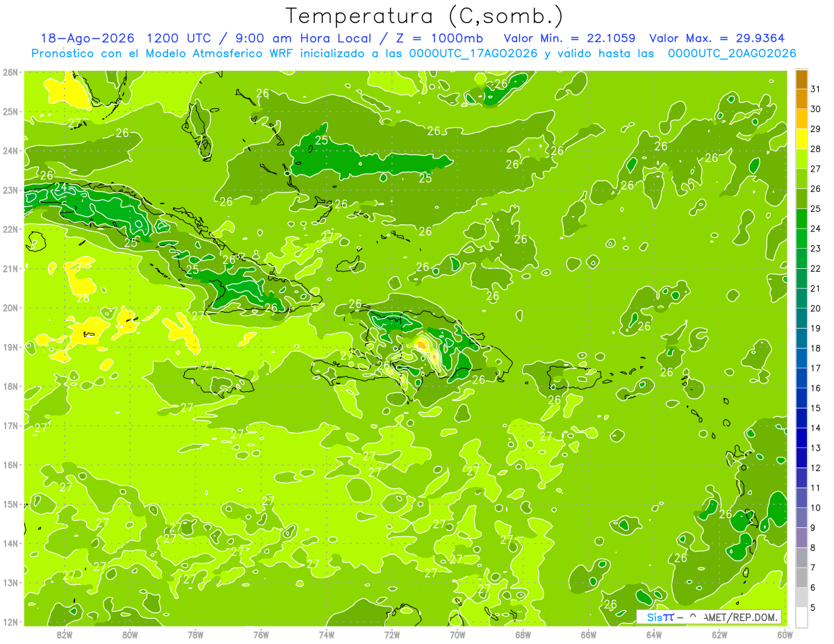
Task: Click legend value "5" on the color bar
Action: [x=813, y=608]
